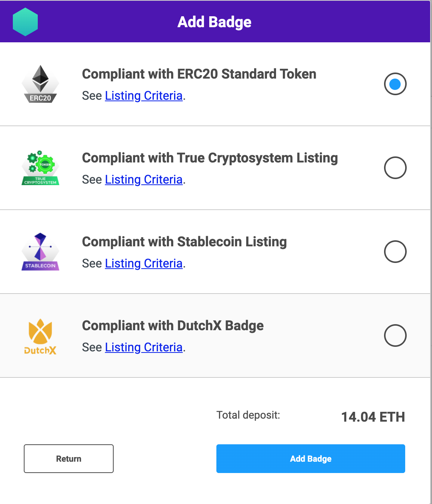Click the Stablecoin badge icon
The width and height of the screenshot is (432, 504).
click(x=40, y=252)
